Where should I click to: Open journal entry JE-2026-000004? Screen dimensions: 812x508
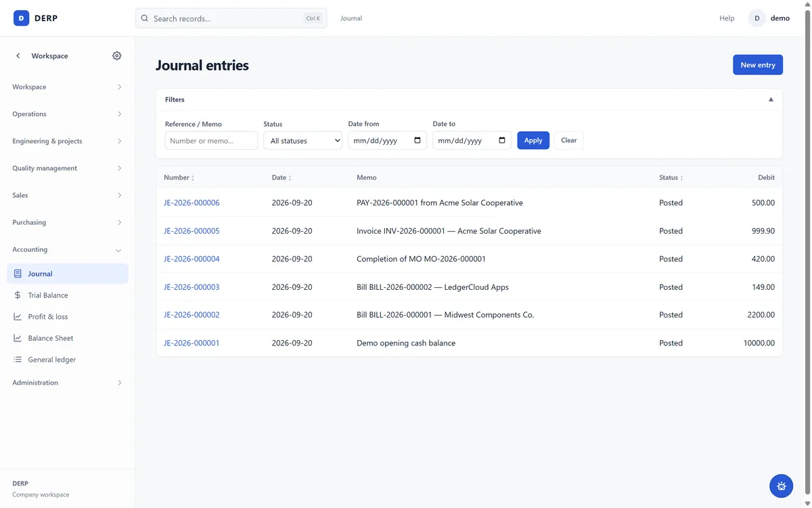point(191,259)
